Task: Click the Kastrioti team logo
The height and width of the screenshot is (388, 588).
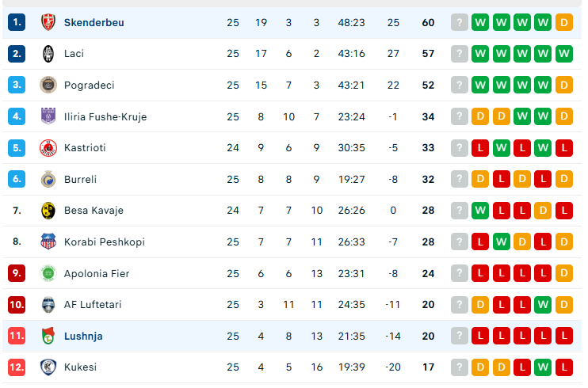Action: [x=48, y=148]
